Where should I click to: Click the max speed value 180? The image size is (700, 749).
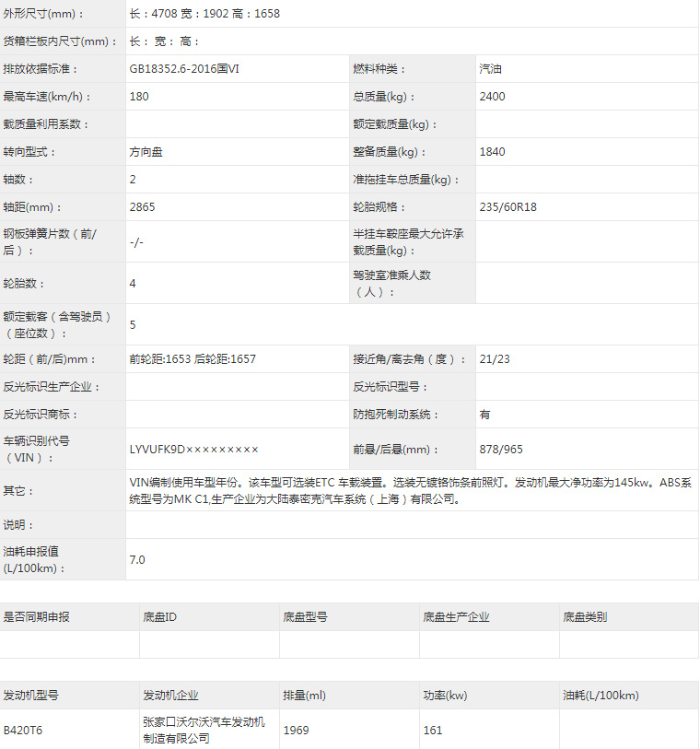click(x=139, y=97)
